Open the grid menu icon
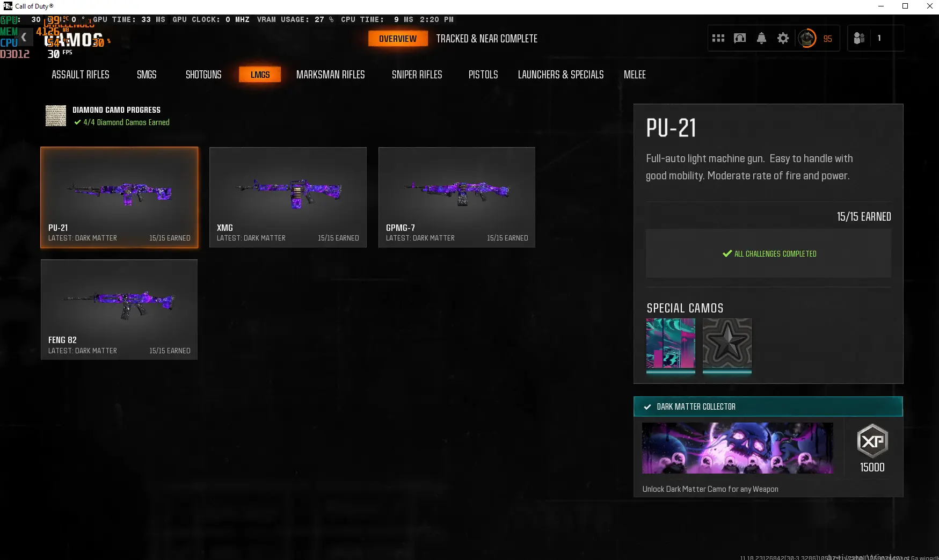Screen dimensions: 939x560 click(x=718, y=38)
